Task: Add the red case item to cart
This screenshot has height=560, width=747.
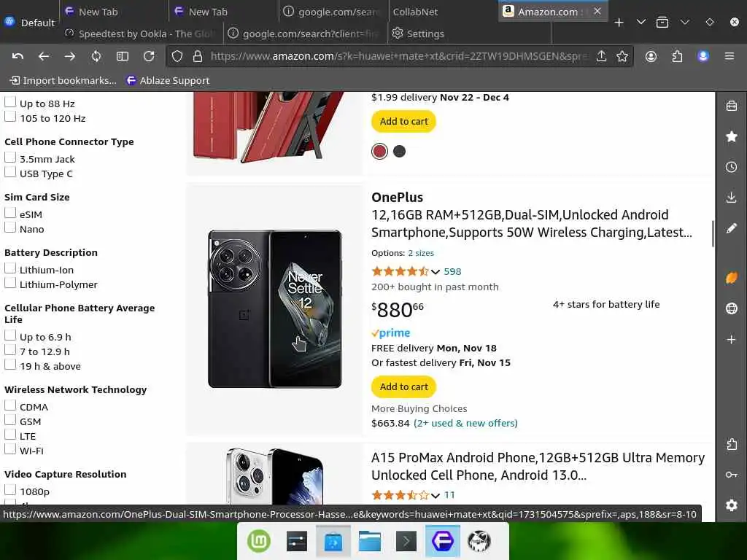Action: tap(403, 122)
